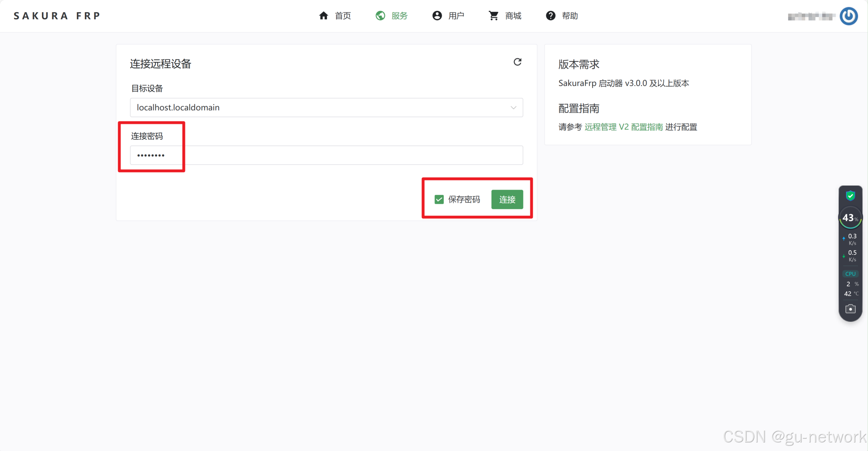
Task: Click the refresh icon in the connect card
Action: (517, 62)
